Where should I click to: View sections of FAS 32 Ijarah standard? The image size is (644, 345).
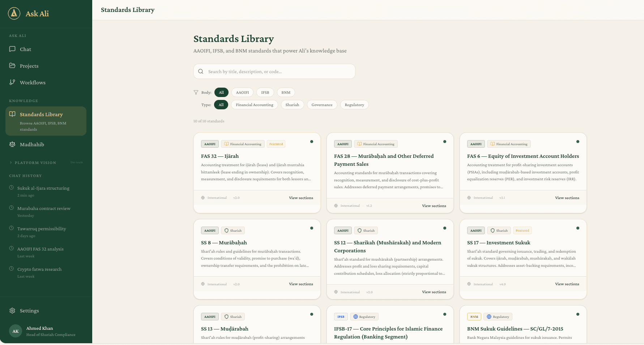click(301, 198)
